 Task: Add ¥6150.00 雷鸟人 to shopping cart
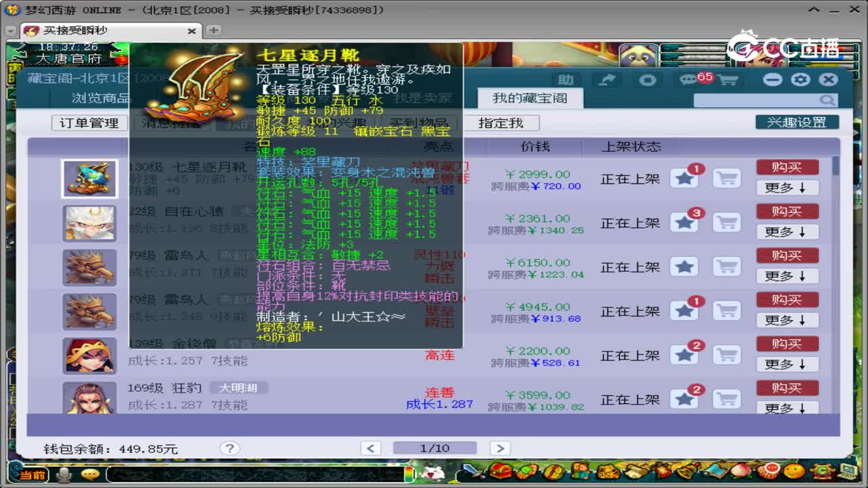pos(727,266)
